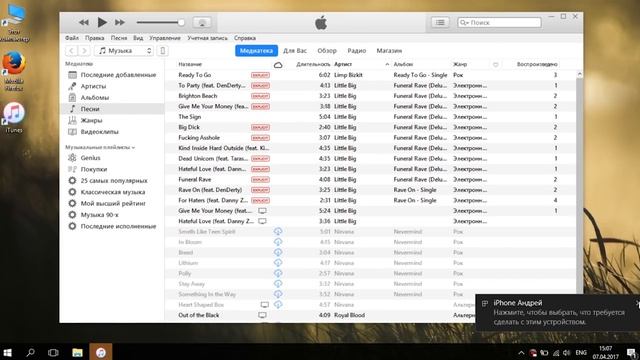Start playback with the Play button
The height and width of the screenshot is (360, 640).
[x=102, y=22]
